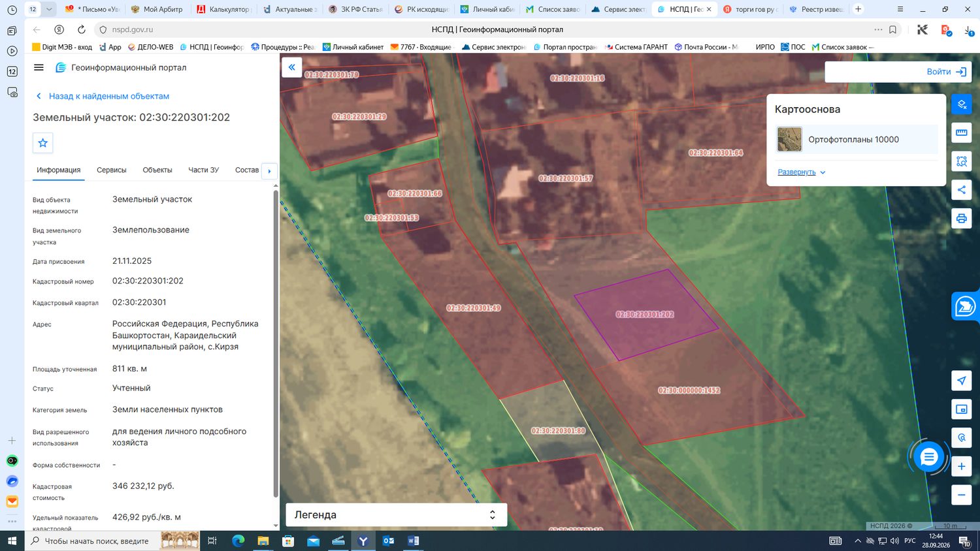Open the browser tab list dropdown
The width and height of the screenshot is (980, 551).
50,9
